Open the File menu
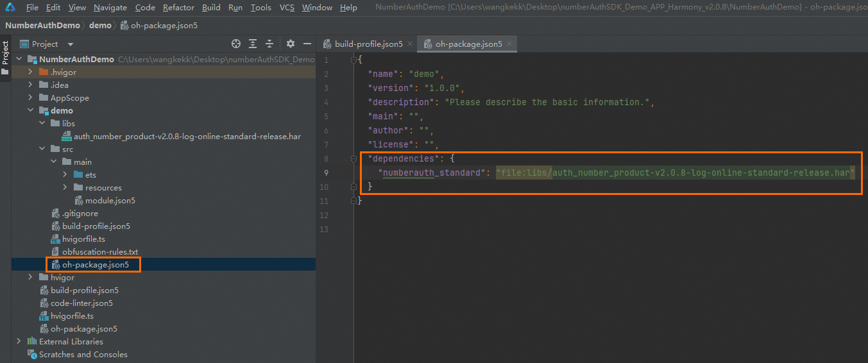This screenshot has width=868, height=363. point(32,8)
